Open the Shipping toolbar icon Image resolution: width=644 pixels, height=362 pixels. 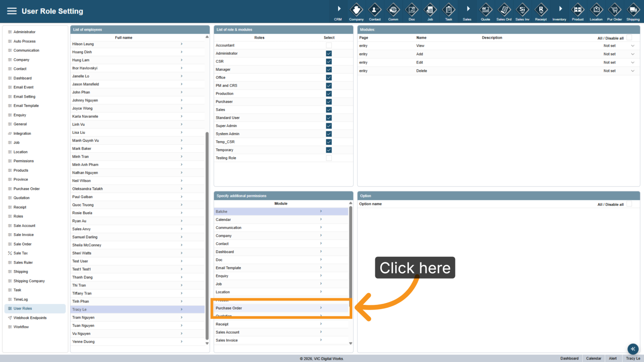(633, 11)
